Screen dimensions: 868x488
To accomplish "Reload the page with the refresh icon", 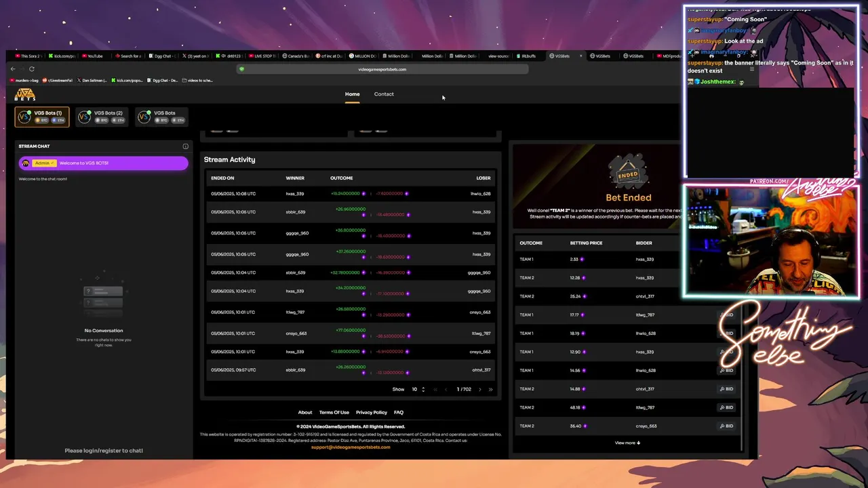I will [x=31, y=68].
